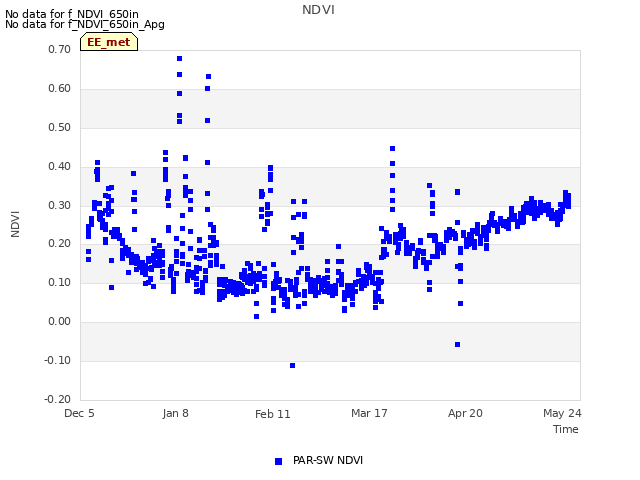
Task: Click the highest data point near 0.68
Action: point(180,58)
